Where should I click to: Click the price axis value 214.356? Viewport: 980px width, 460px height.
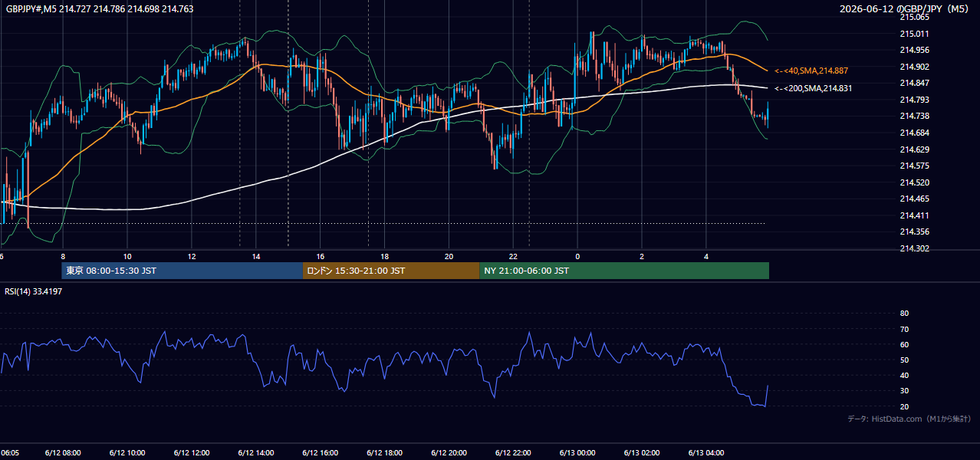tap(914, 232)
